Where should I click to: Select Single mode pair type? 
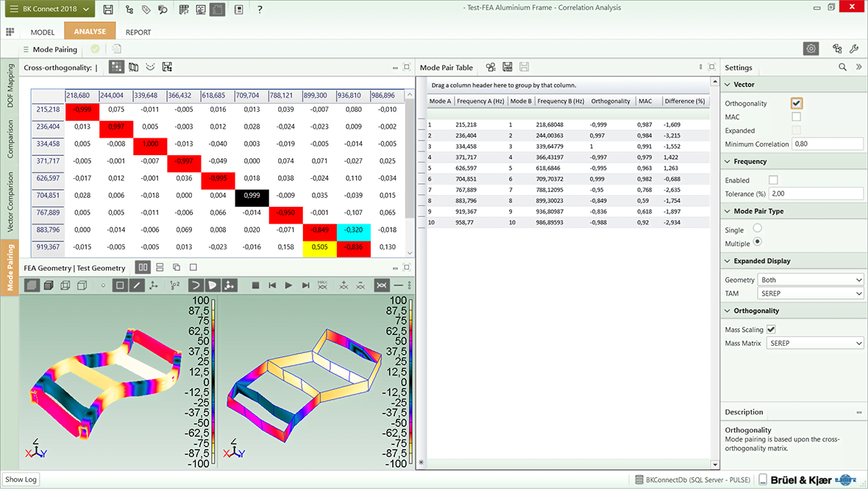point(758,230)
